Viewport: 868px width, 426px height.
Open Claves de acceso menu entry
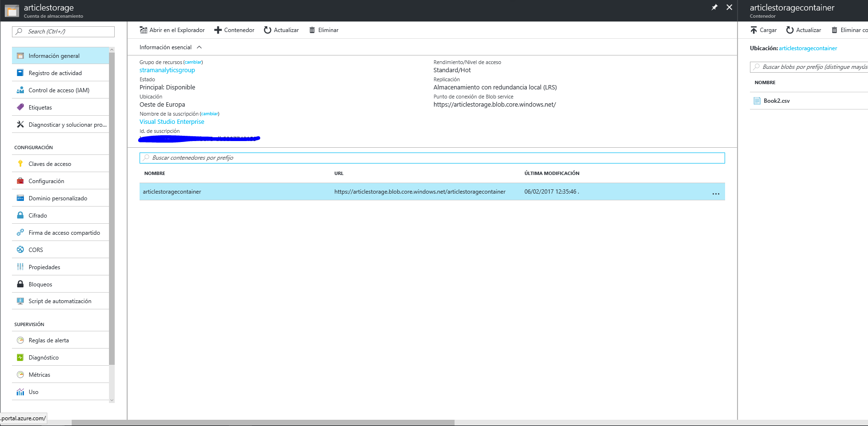pyautogui.click(x=61, y=164)
